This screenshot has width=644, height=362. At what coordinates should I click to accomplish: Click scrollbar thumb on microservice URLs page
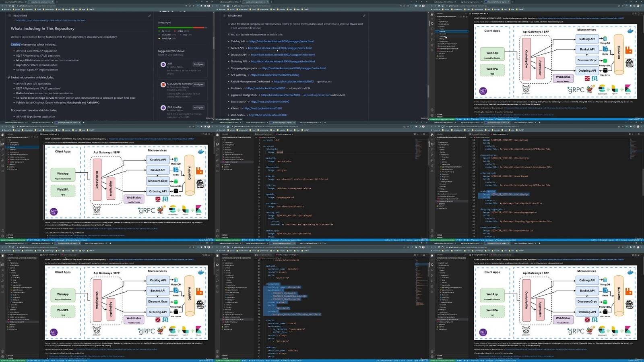click(x=427, y=91)
